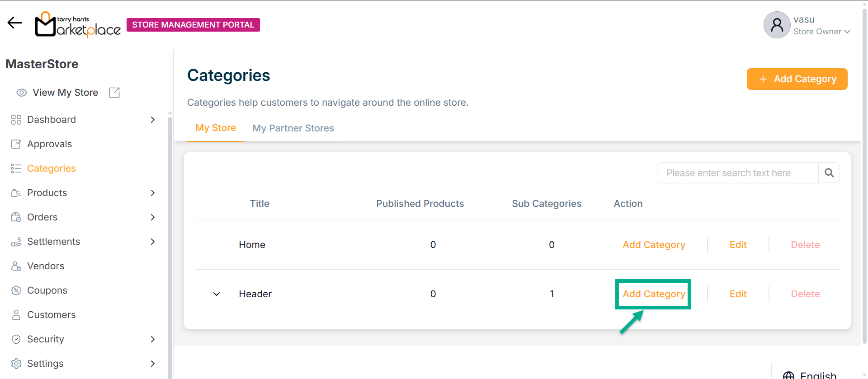
Task: Focus the category search text field
Action: pos(738,173)
